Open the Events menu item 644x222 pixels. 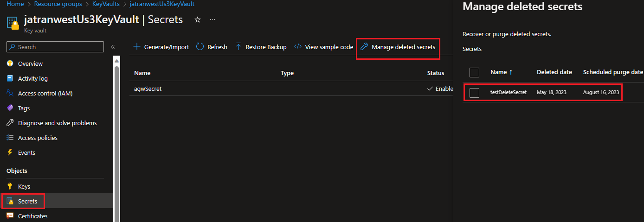pos(26,152)
